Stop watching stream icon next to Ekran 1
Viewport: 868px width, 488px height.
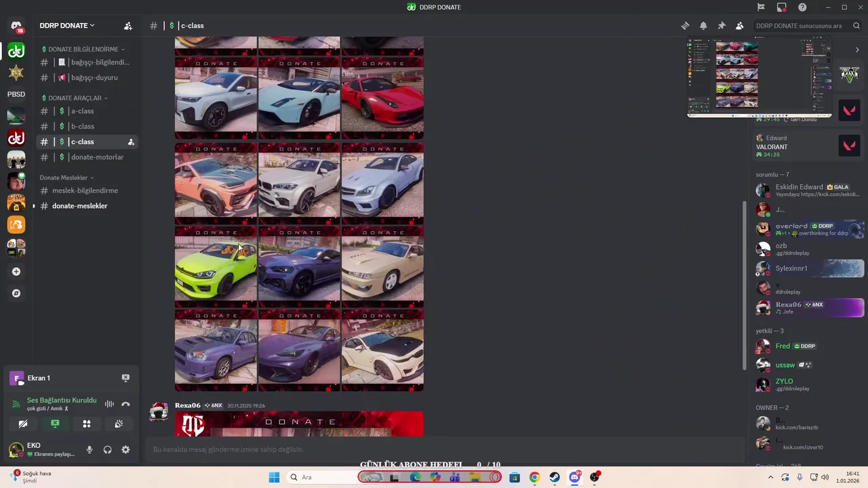click(x=125, y=378)
